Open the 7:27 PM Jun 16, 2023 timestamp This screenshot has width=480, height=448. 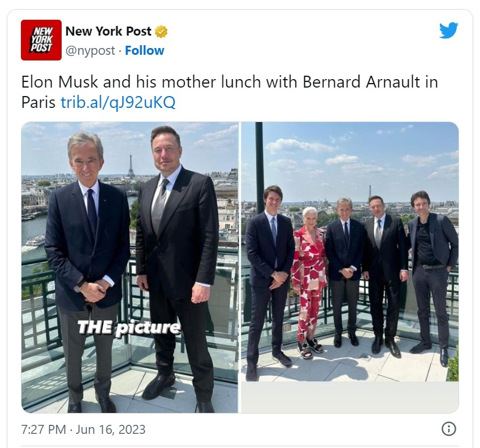coord(83,429)
